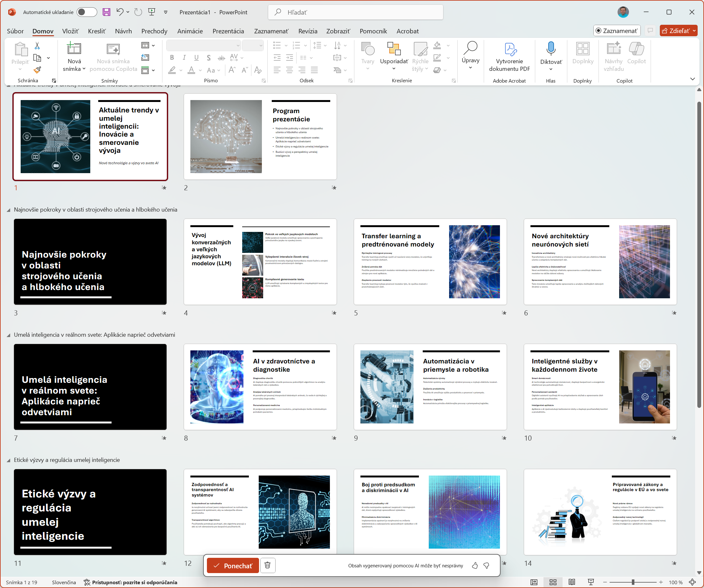Switch to Reading view in status bar
Viewport: 704px width, 588px height.
(x=571, y=582)
